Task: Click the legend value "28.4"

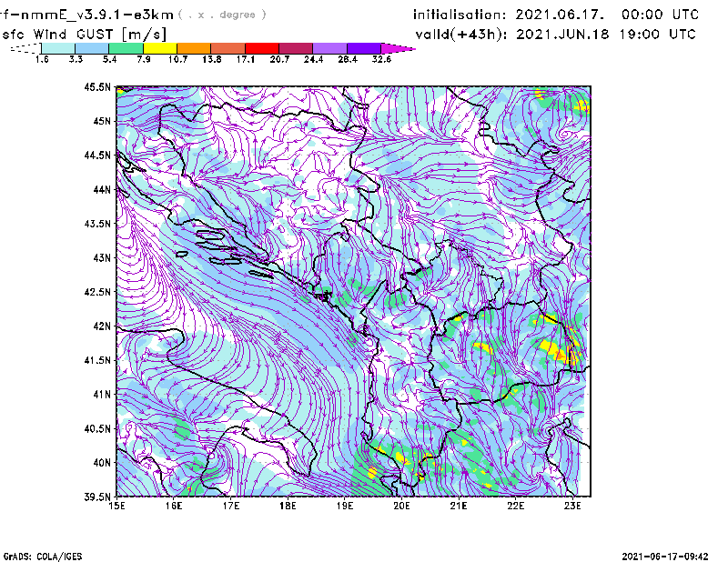Action: tap(348, 59)
